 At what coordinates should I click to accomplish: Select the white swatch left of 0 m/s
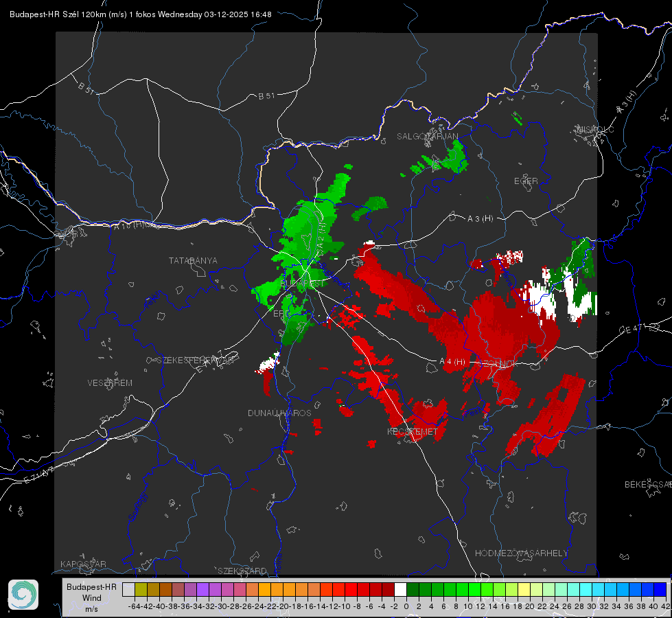coord(400,590)
